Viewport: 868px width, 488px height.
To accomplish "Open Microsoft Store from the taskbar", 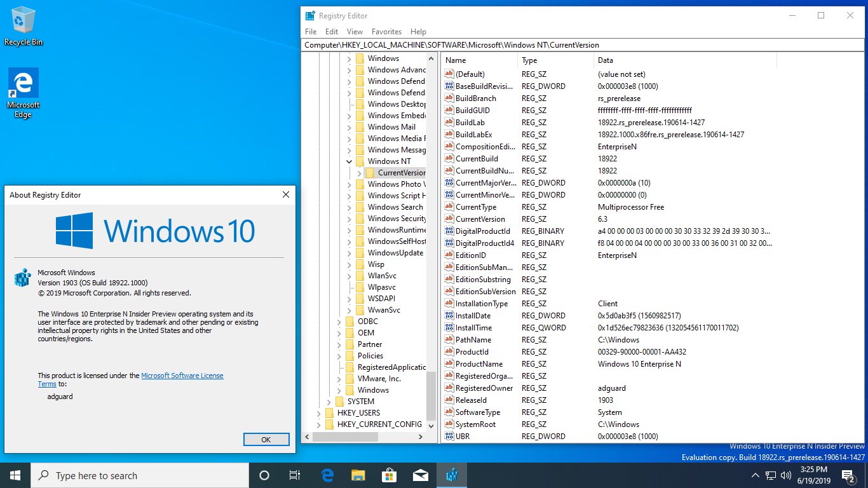I will (x=390, y=475).
